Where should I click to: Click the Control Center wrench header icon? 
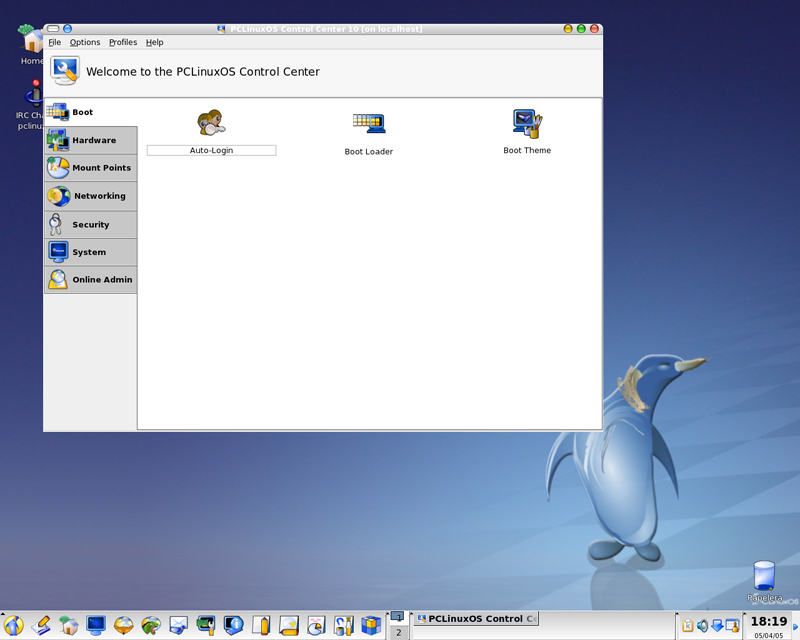click(65, 71)
